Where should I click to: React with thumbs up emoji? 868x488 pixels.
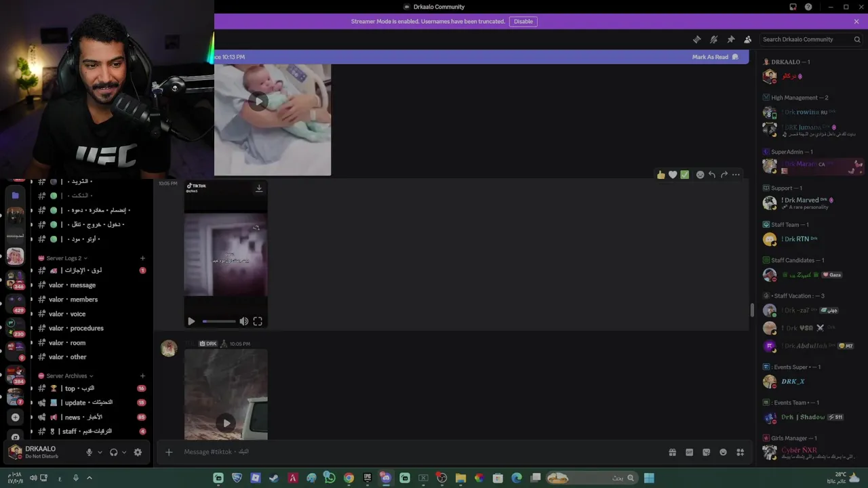point(660,175)
